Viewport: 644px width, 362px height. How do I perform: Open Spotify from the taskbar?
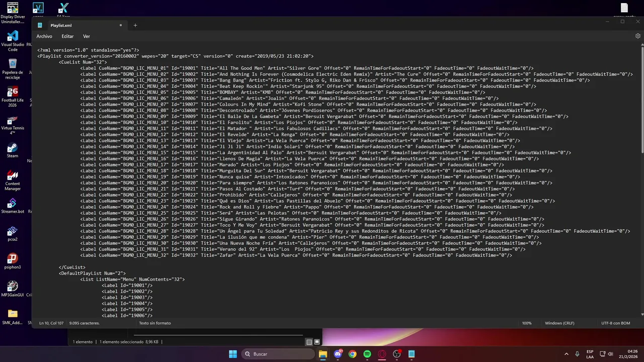coord(367,354)
